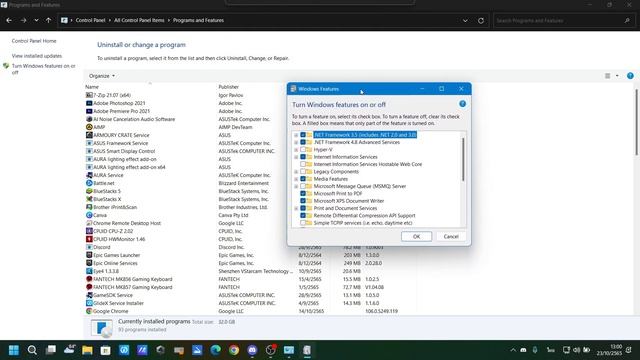Expand the Legacy Components node

pos(296,172)
